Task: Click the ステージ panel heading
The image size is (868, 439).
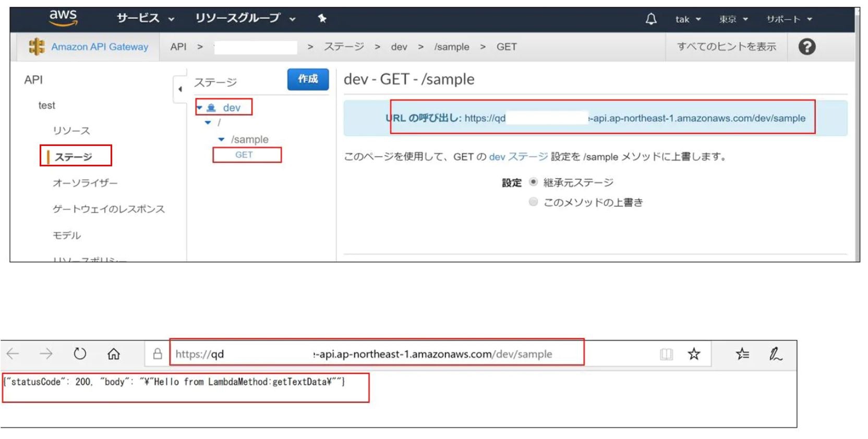Action: point(215,82)
